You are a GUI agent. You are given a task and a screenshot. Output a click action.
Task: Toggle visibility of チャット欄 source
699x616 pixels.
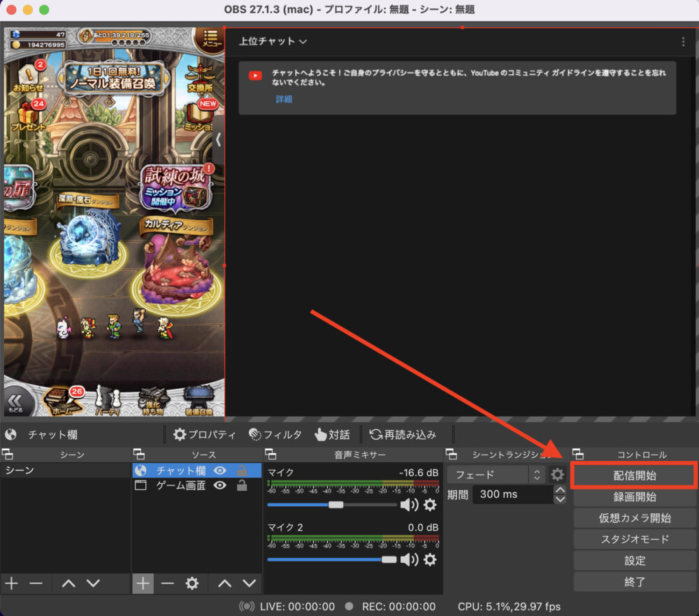(219, 471)
